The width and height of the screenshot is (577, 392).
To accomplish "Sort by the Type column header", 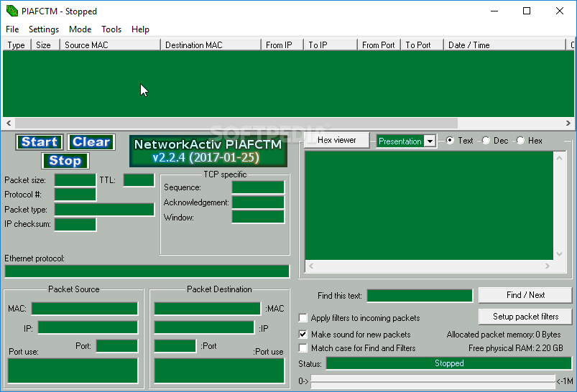I will coord(17,45).
